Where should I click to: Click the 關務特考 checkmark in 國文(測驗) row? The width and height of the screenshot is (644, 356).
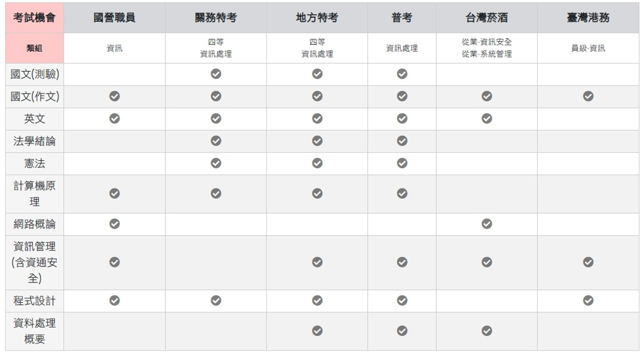pos(216,74)
